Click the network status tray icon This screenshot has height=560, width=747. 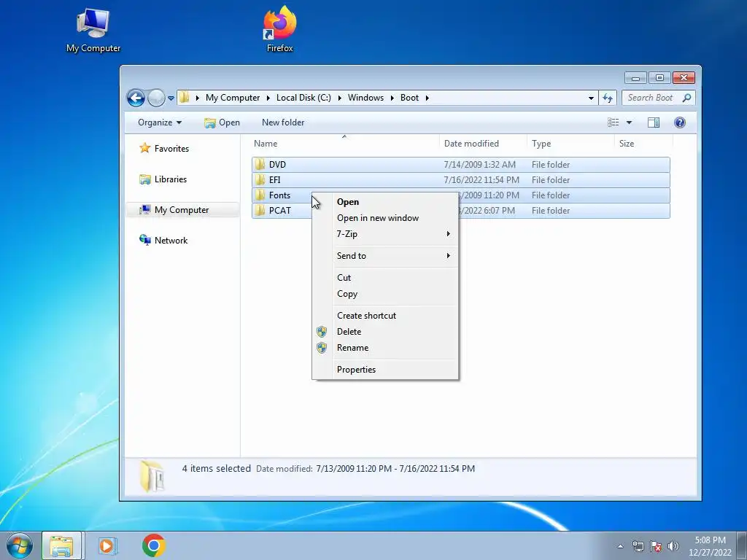tap(638, 547)
